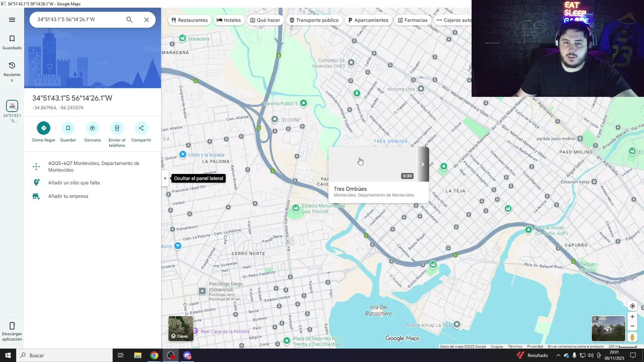Select the Hoteles filter chip
Screen dimensions: 644x362
pyautogui.click(x=229, y=20)
